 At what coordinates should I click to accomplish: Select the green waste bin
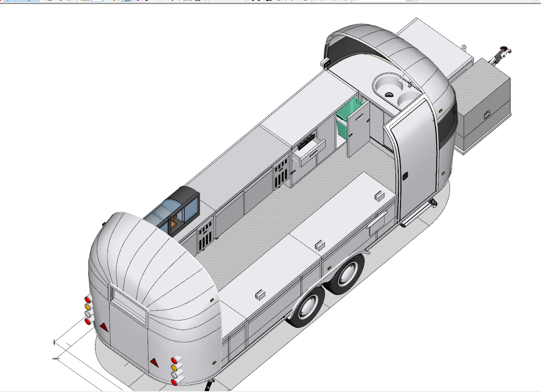point(344,118)
